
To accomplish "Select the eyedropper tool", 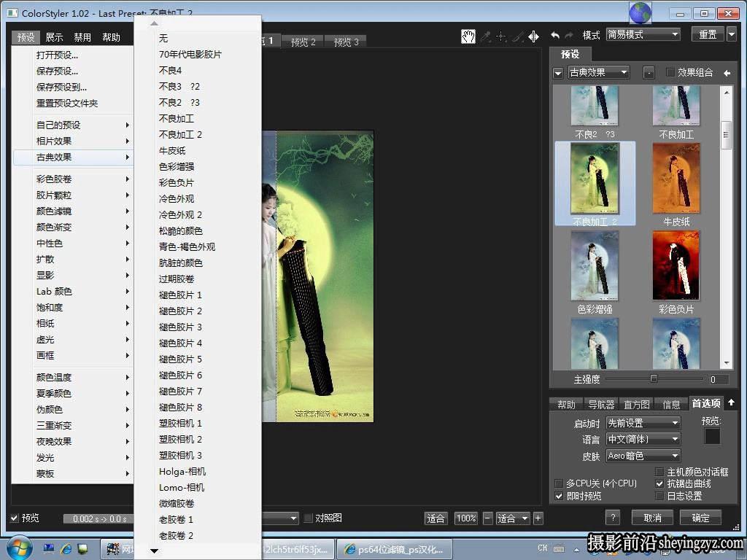I will (485, 36).
